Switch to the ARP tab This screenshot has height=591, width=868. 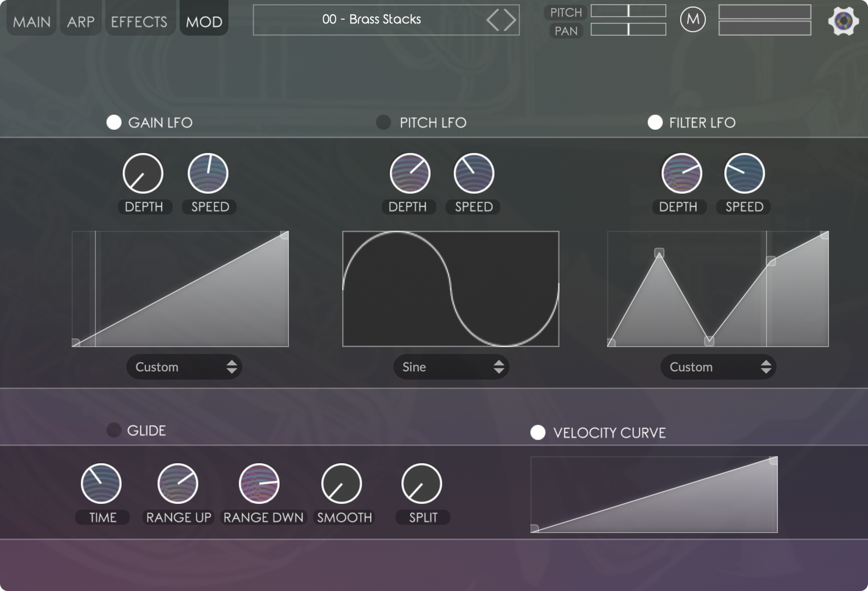click(80, 22)
